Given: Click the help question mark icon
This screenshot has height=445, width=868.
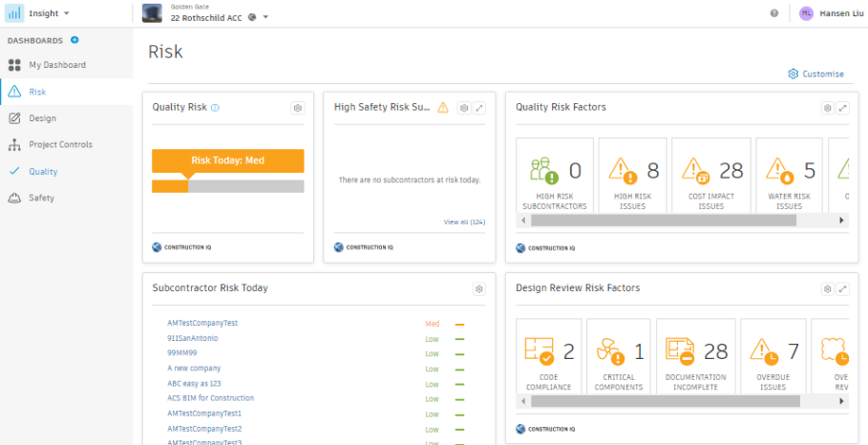Looking at the screenshot, I should (773, 13).
